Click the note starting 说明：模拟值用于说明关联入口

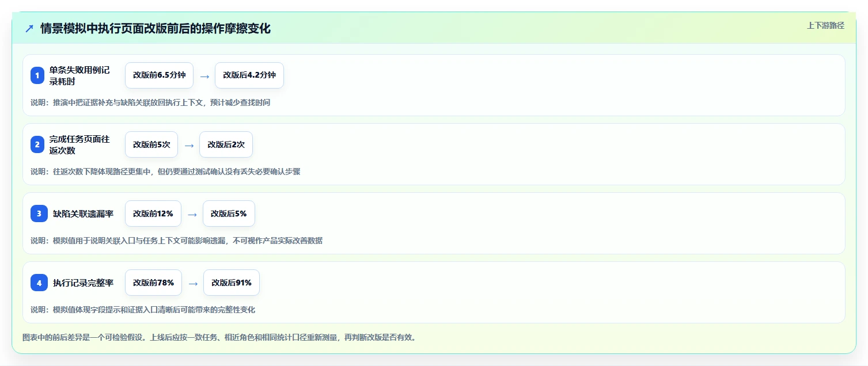(x=176, y=241)
